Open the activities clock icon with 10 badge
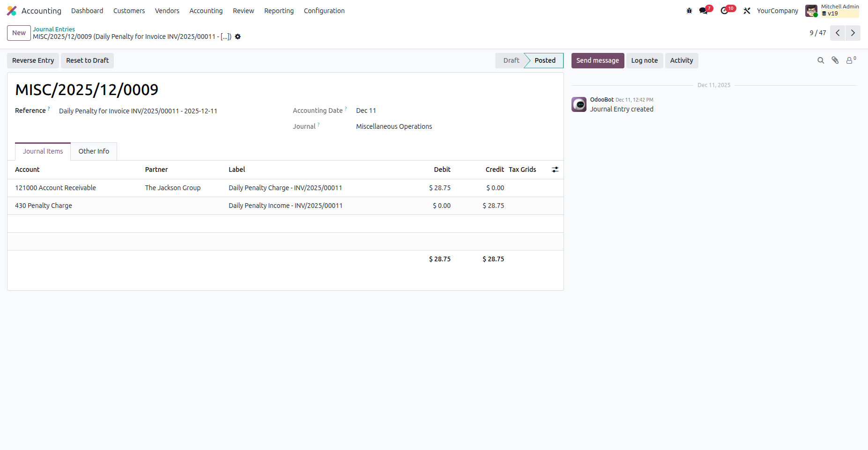The height and width of the screenshot is (450, 868). (727, 10)
